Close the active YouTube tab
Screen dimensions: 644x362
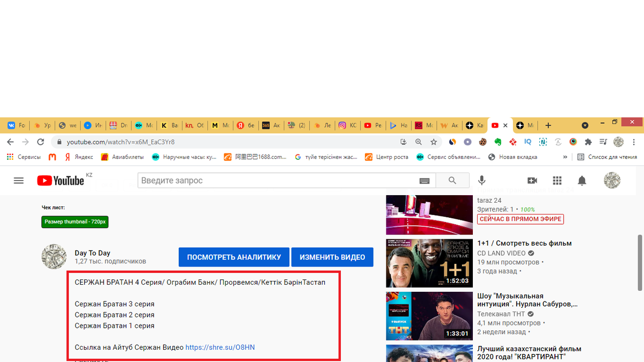pyautogui.click(x=505, y=125)
